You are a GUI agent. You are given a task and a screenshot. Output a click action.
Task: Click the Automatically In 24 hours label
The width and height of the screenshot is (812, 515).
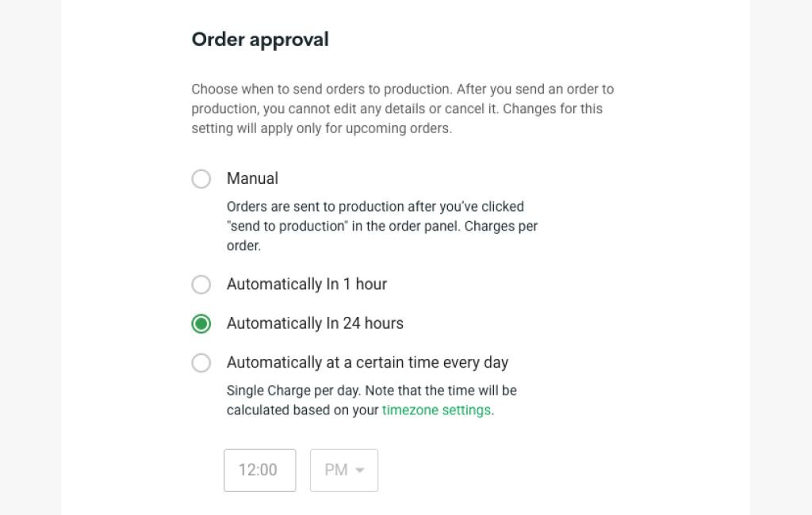(316, 323)
